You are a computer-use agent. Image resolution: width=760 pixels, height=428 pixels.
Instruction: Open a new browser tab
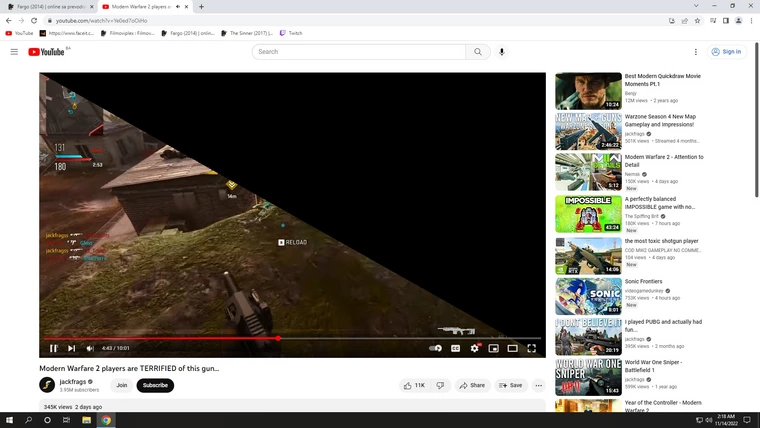[201, 7]
